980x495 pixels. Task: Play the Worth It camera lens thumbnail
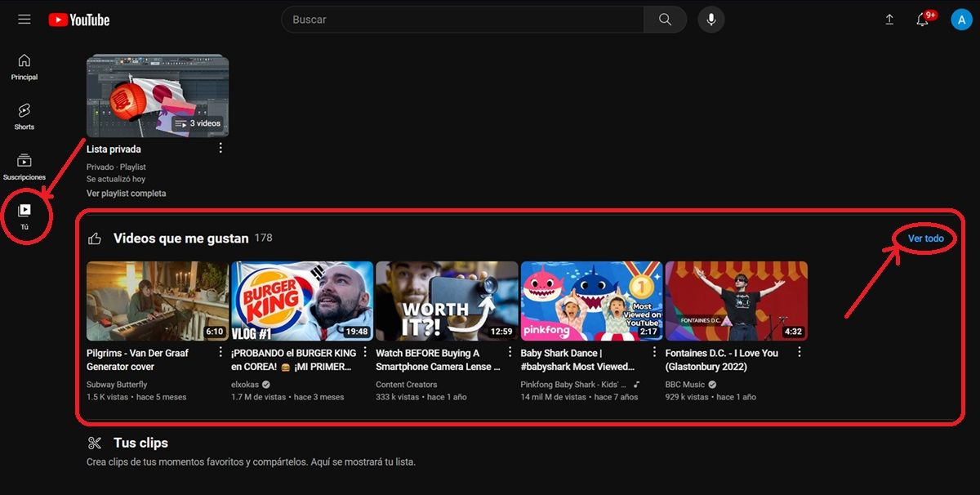point(447,301)
